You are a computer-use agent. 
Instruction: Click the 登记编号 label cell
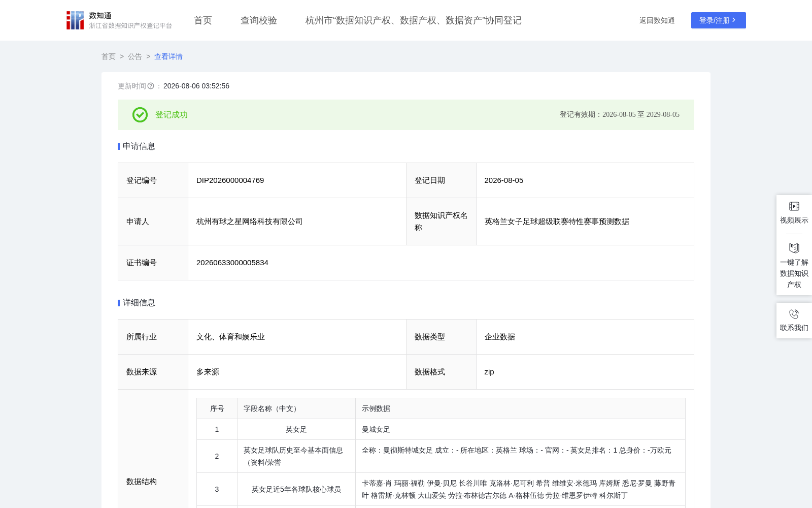click(x=153, y=180)
